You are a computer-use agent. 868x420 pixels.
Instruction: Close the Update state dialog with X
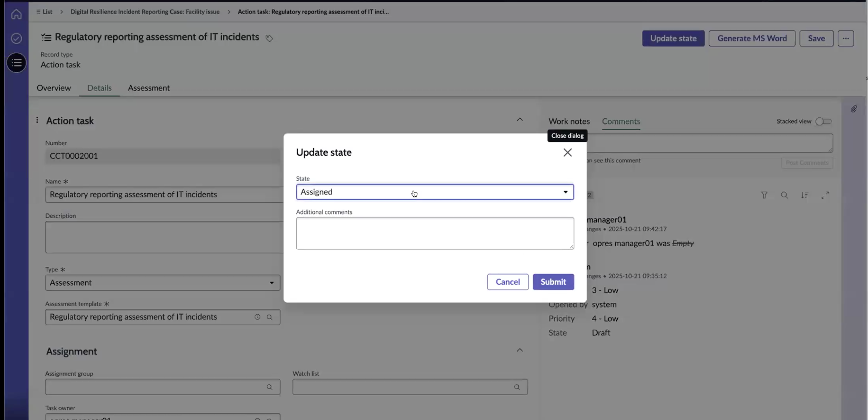(567, 153)
